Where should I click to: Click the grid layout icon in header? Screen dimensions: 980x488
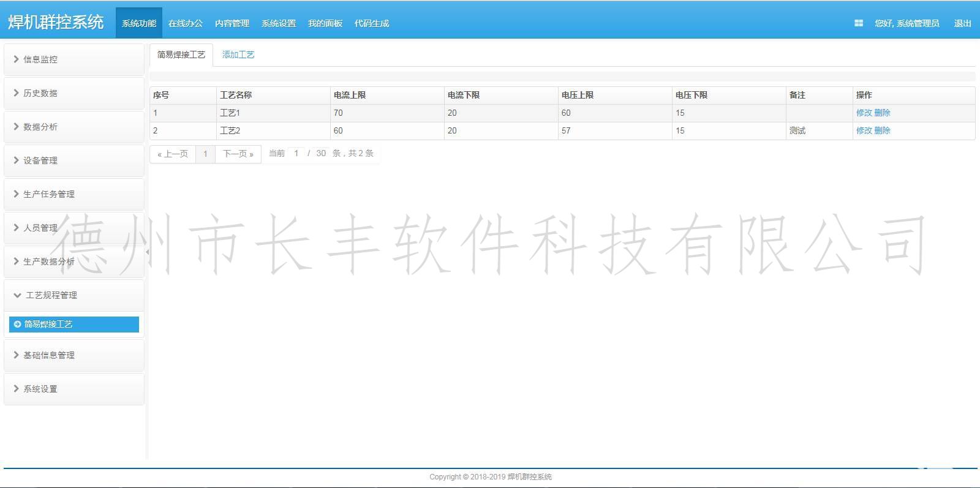click(x=858, y=23)
